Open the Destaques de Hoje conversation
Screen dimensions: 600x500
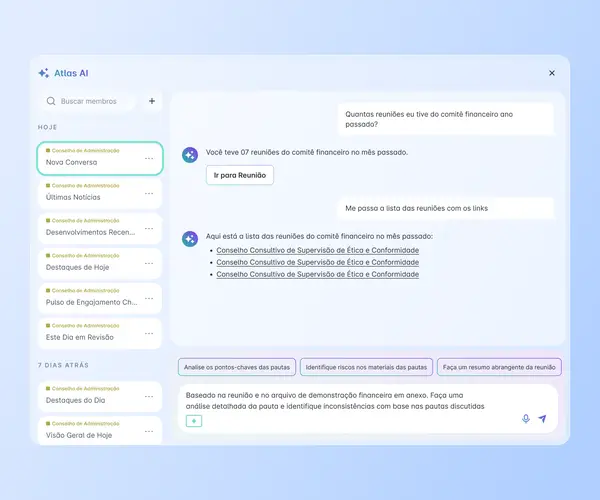click(x=100, y=263)
